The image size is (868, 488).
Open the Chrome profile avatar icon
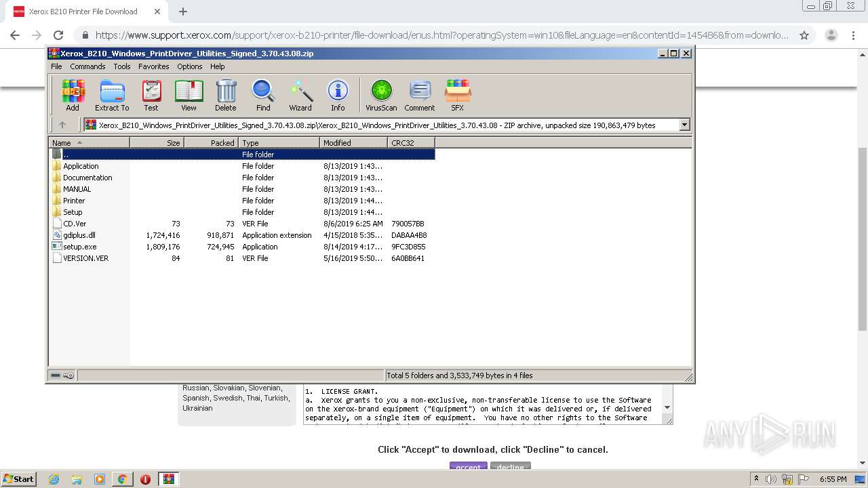pyautogui.click(x=831, y=35)
